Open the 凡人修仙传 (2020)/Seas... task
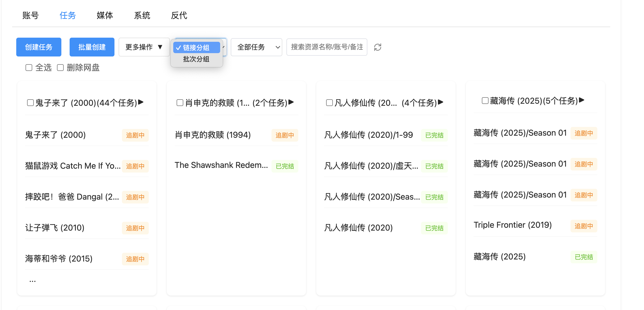Screen dimensions: 644x310 click(372, 197)
